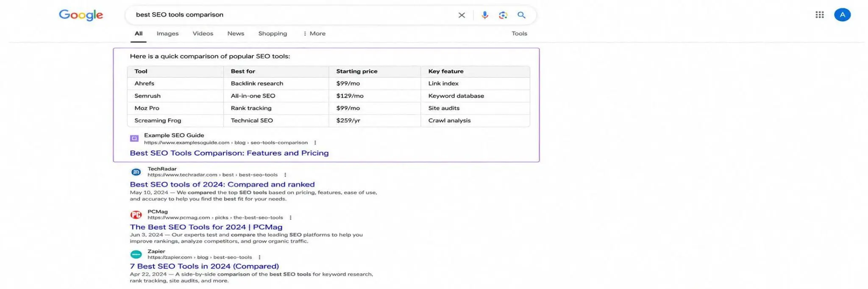Click the magnifying glass search icon
This screenshot has width=868, height=289.
click(x=521, y=15)
